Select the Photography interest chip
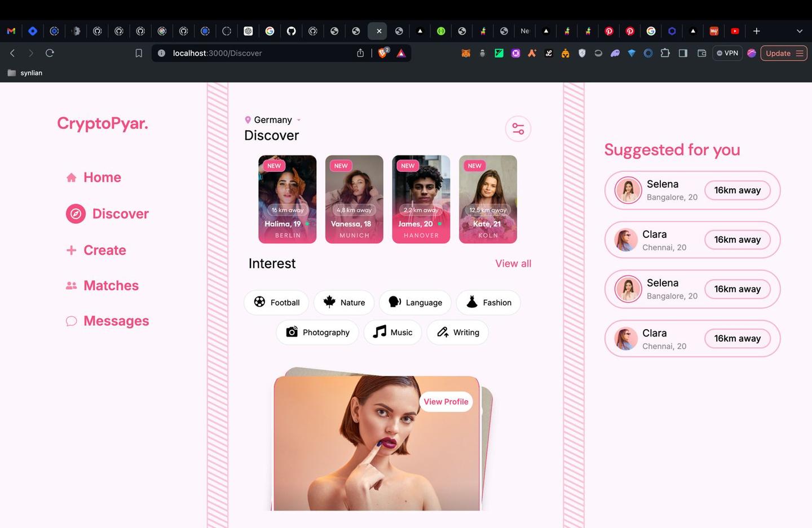The image size is (812, 528). click(317, 332)
